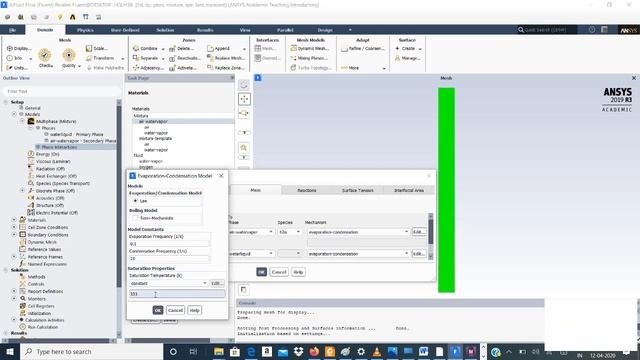Click Cancel in Evaporation-Condensation Model dialog
The width and height of the screenshot is (640, 360).
[175, 310]
